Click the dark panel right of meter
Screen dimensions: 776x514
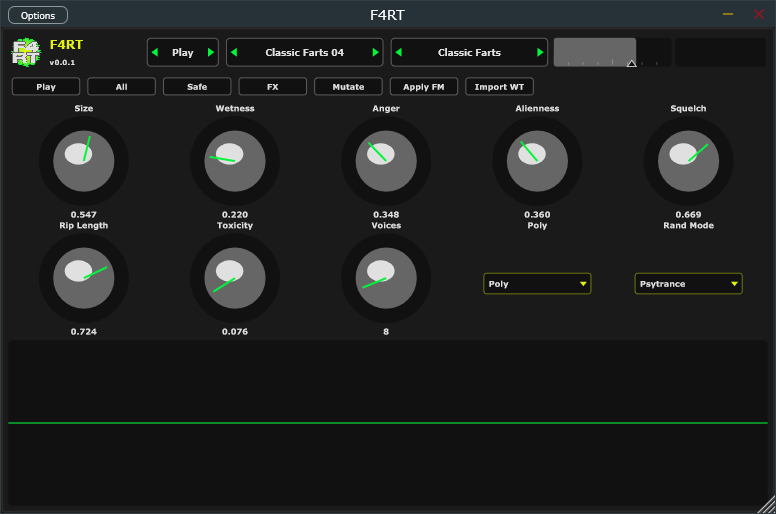(x=721, y=52)
